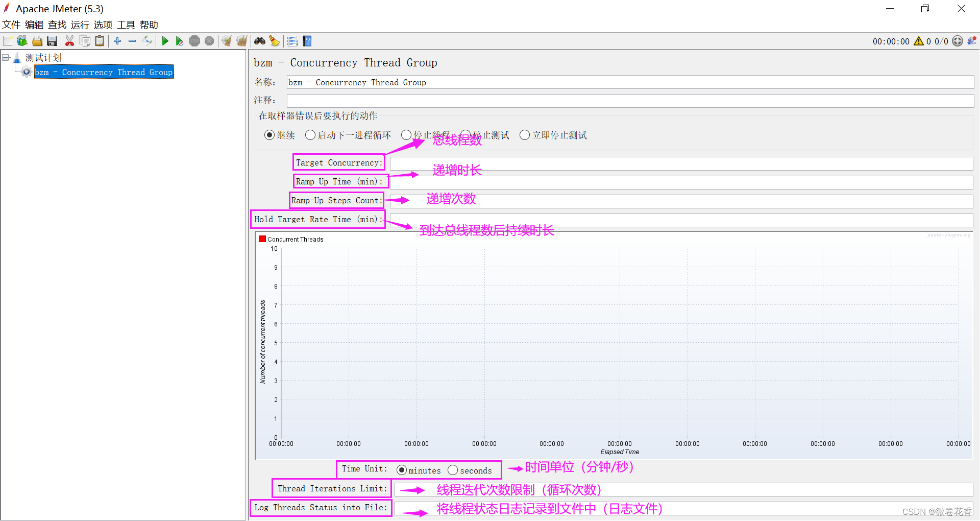Open the 编辑 menu
The image size is (980, 521).
pyautogui.click(x=34, y=25)
